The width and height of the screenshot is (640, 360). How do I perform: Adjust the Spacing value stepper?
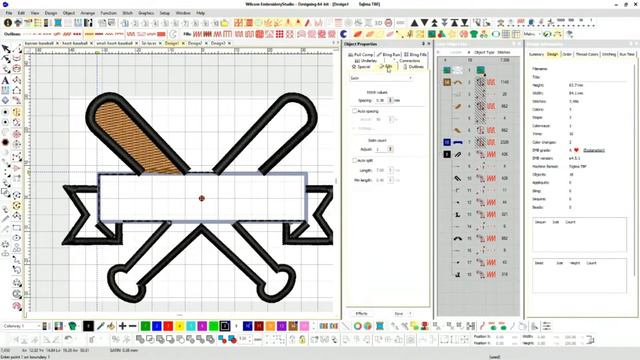click(391, 100)
